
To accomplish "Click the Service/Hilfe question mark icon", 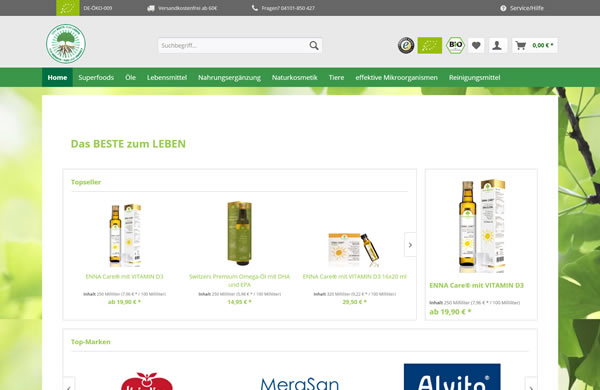I will [503, 8].
